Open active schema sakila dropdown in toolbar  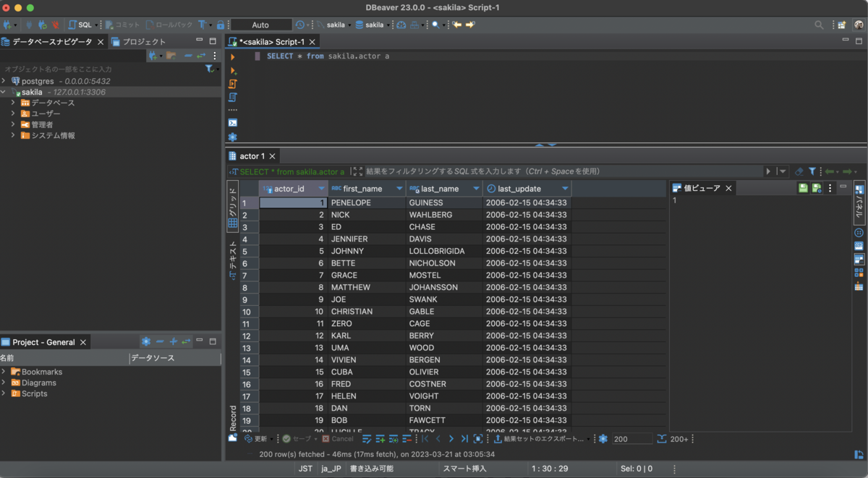(373, 25)
